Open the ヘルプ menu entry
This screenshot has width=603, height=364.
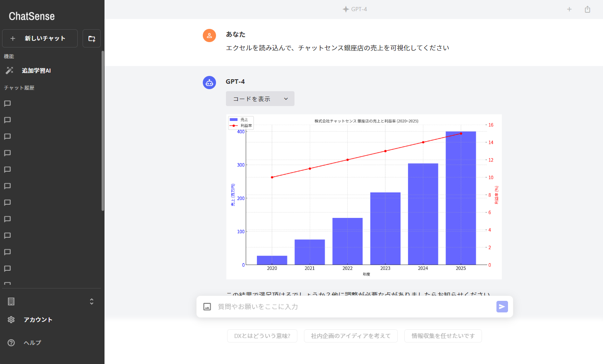(x=32, y=343)
